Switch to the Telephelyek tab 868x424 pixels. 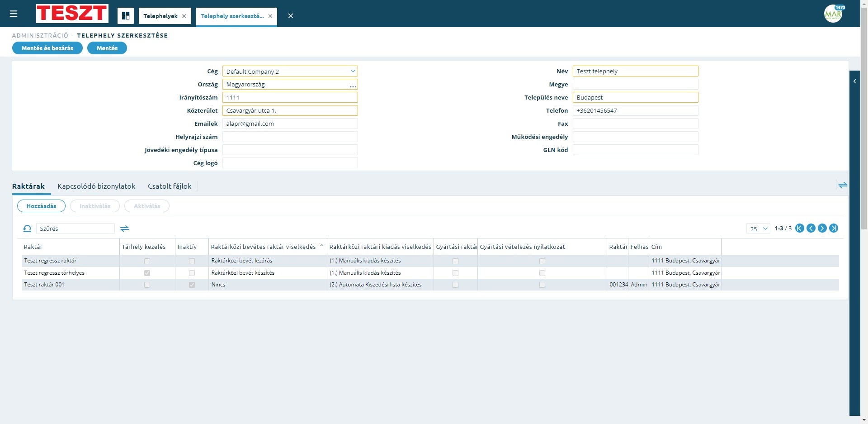coord(160,16)
